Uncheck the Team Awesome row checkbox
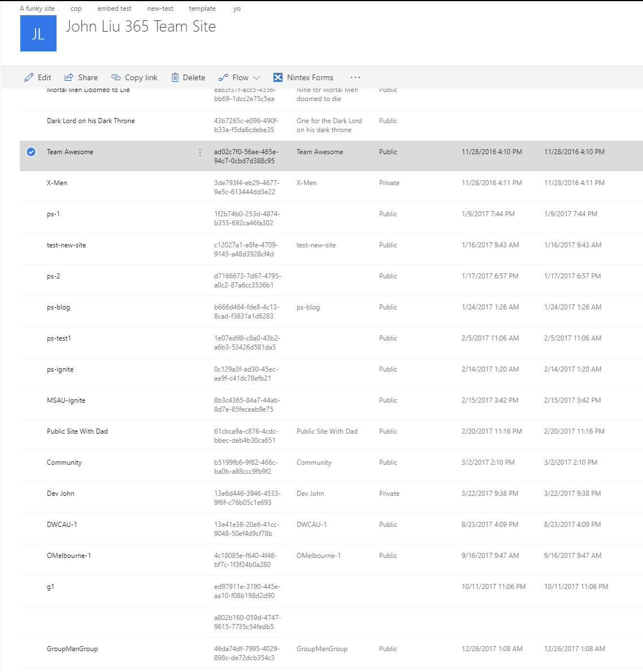The width and height of the screenshot is (643, 672). coord(31,152)
